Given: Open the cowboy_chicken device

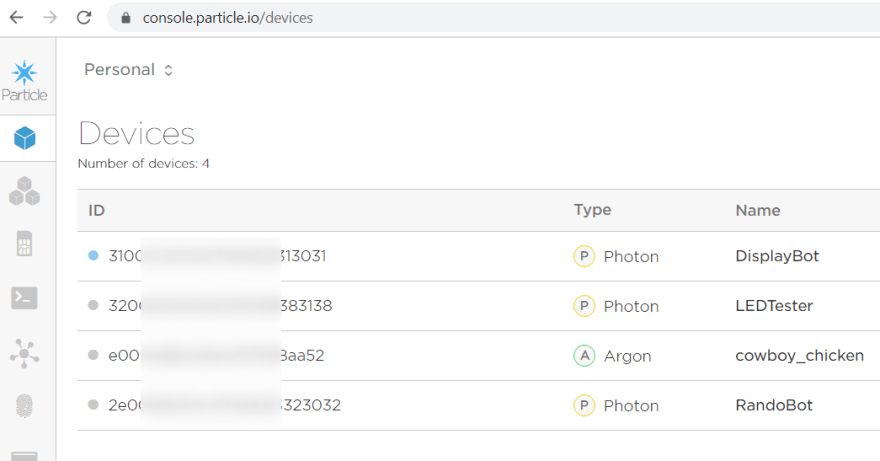Looking at the screenshot, I should tap(799, 355).
